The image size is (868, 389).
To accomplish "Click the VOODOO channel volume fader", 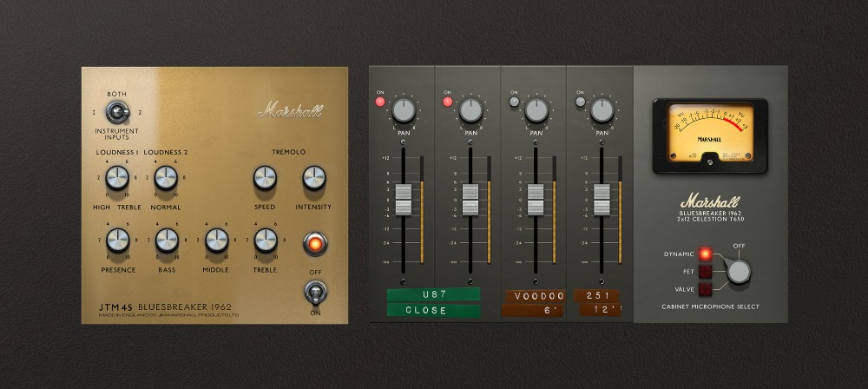I will pyautogui.click(x=536, y=199).
